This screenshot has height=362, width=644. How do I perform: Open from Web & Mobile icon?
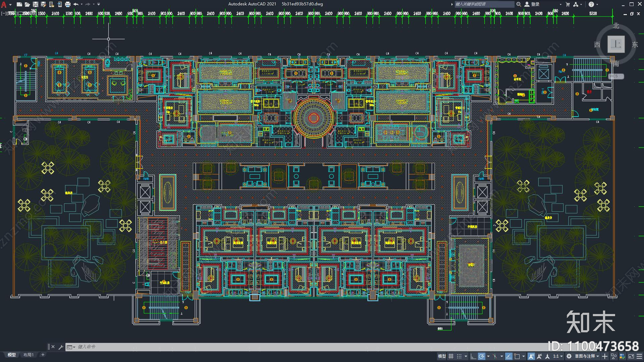[x=52, y=4]
